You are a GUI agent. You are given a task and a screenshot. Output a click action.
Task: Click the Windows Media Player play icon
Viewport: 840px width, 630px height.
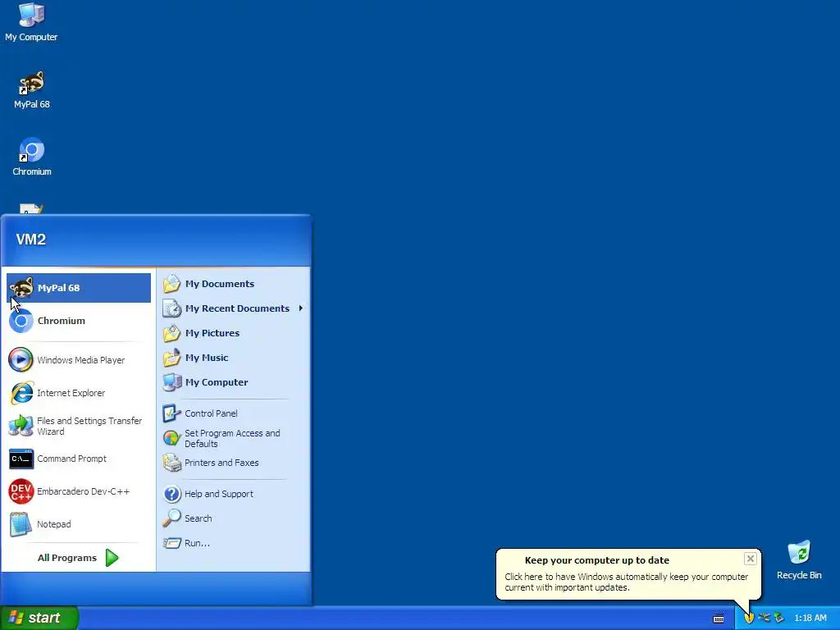tap(21, 359)
